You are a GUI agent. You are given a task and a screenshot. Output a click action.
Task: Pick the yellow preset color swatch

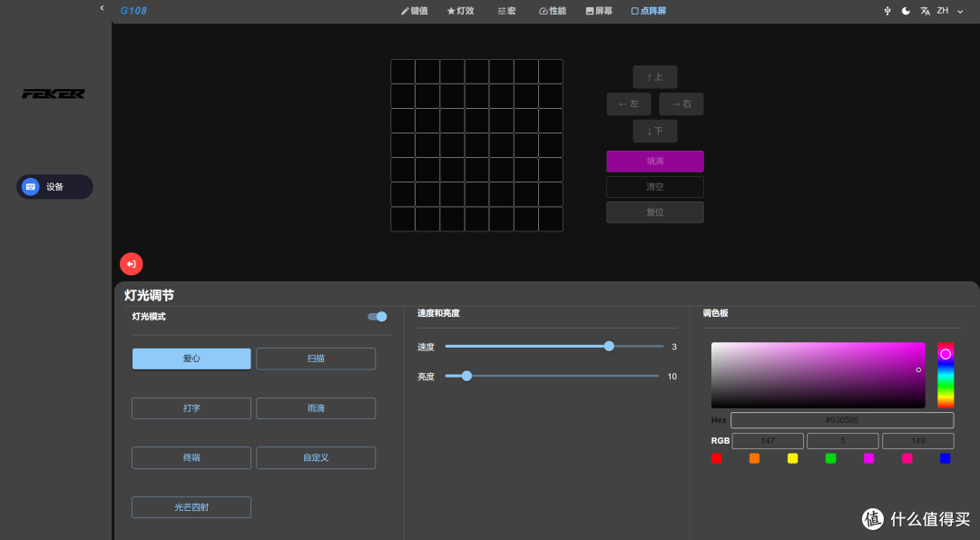pos(792,458)
